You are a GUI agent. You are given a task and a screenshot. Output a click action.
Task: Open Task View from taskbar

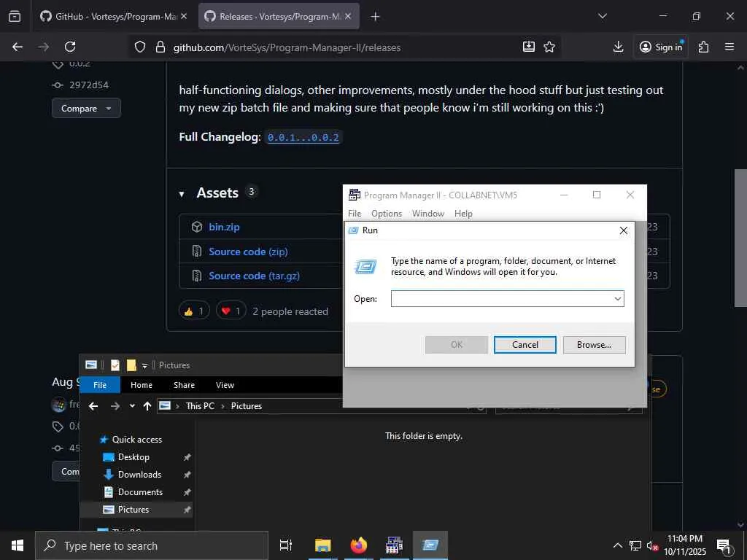click(x=285, y=545)
